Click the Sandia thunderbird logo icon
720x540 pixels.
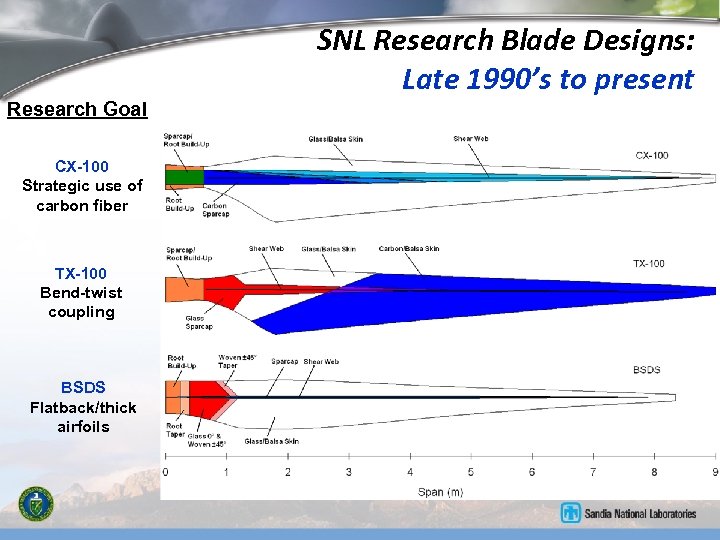click(x=570, y=513)
